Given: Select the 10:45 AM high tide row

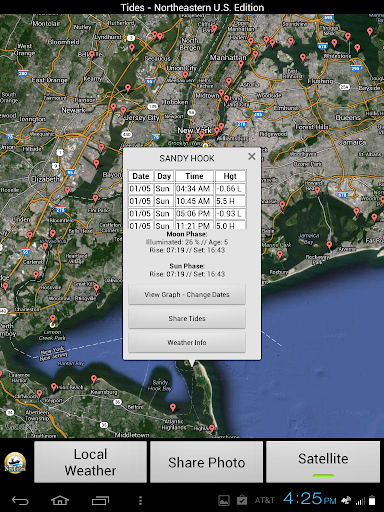Looking at the screenshot, I should [x=187, y=201].
